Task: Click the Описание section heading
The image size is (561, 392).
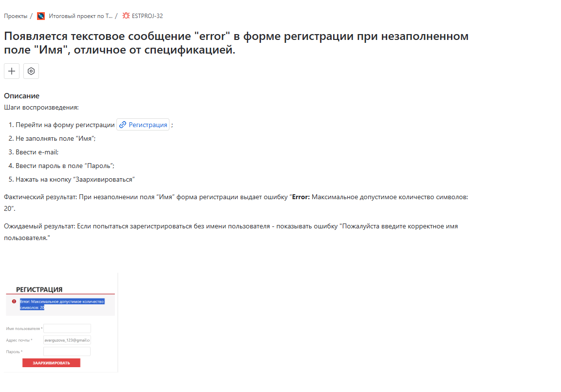Action: [x=21, y=96]
